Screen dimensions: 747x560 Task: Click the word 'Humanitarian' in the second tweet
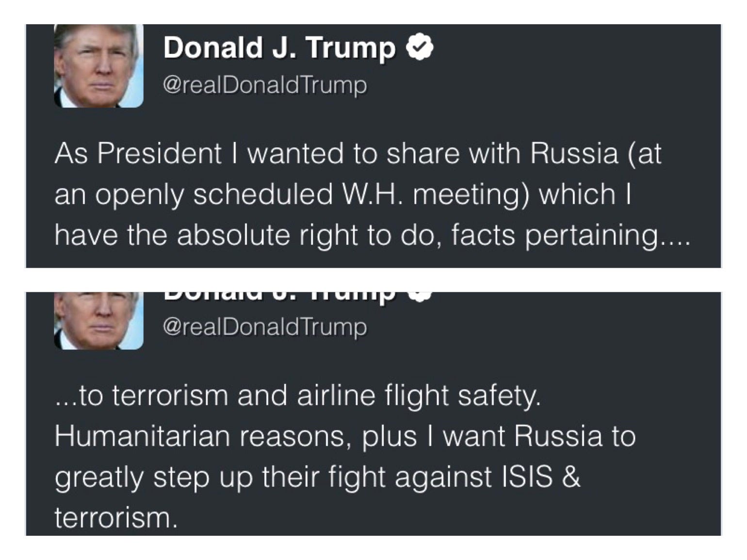[x=141, y=436]
